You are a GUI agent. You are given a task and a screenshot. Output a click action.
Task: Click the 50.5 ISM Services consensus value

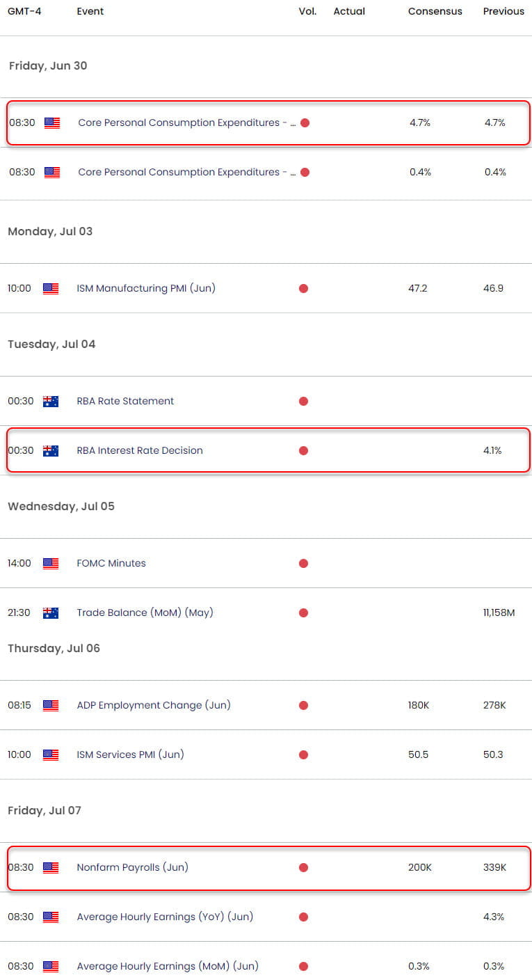[x=419, y=754]
